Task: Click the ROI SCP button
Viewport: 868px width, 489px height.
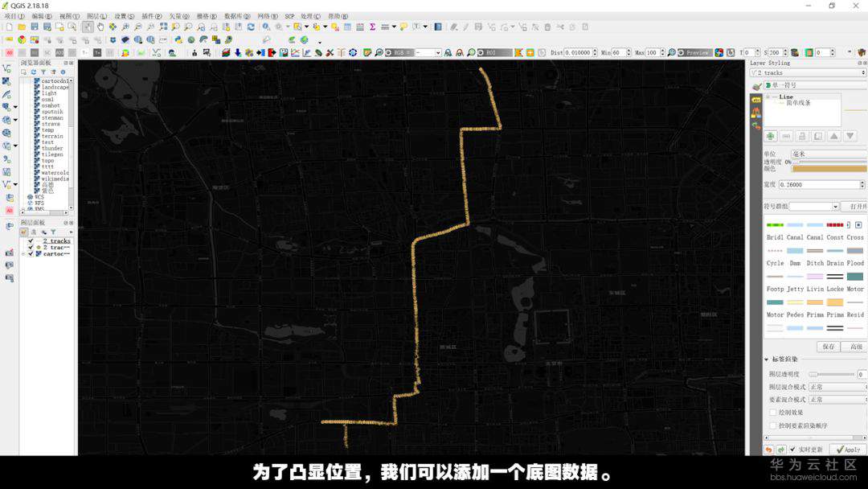Action: pos(494,52)
